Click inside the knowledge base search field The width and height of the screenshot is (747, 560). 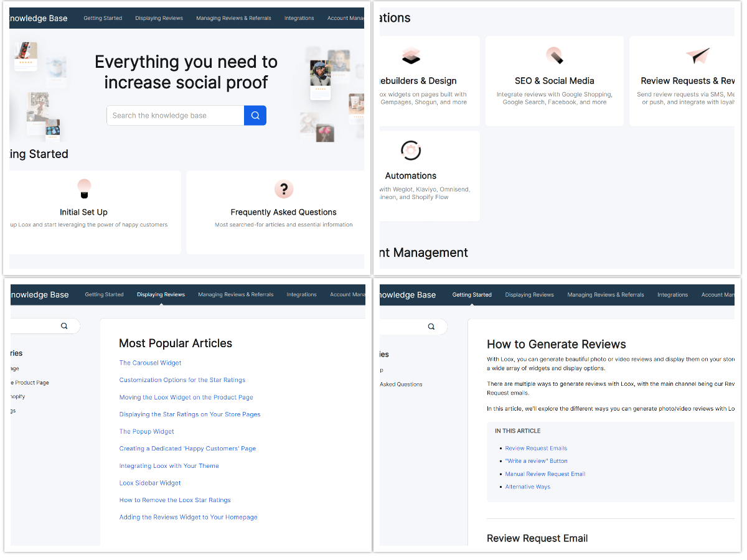pos(175,115)
